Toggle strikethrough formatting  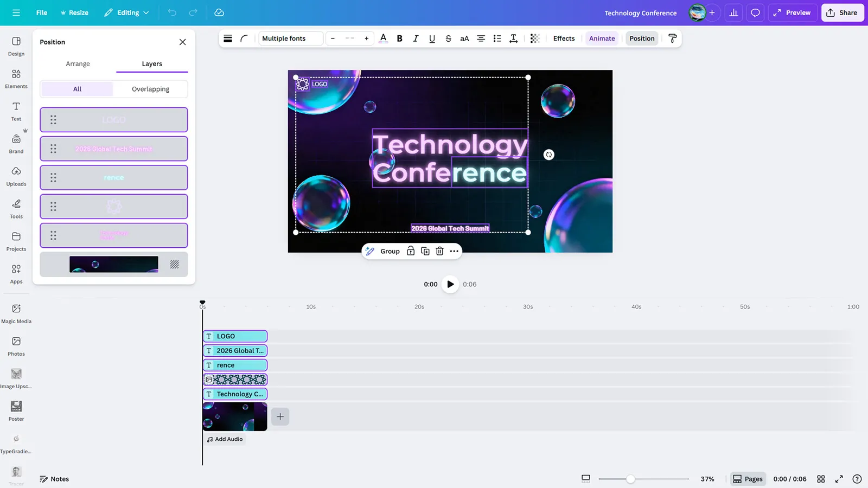click(448, 38)
